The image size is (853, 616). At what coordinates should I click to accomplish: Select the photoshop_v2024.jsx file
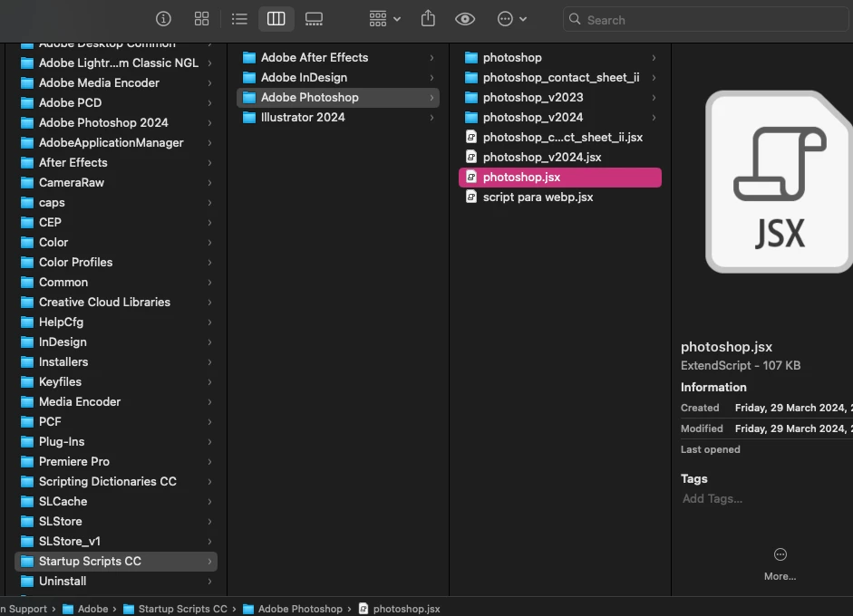pos(560,158)
